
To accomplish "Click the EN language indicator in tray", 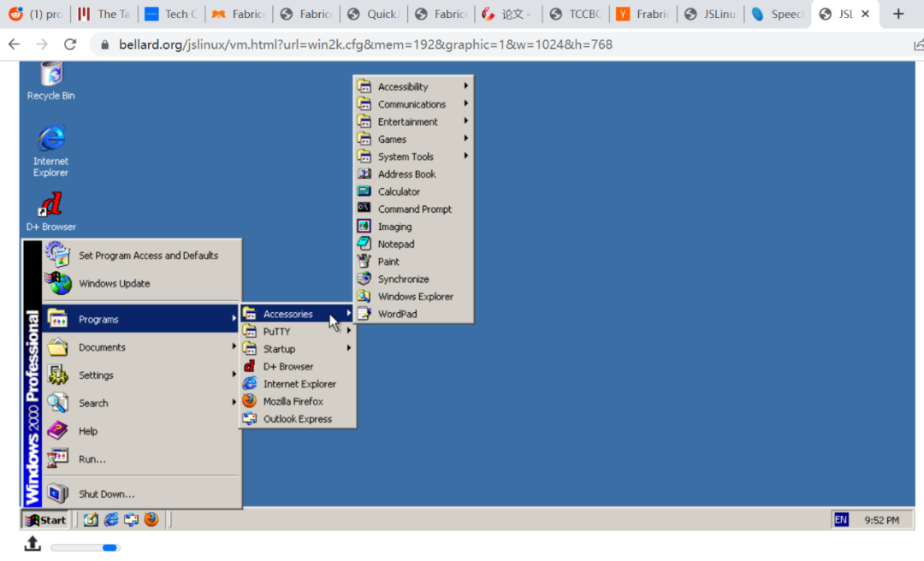I will coord(841,519).
